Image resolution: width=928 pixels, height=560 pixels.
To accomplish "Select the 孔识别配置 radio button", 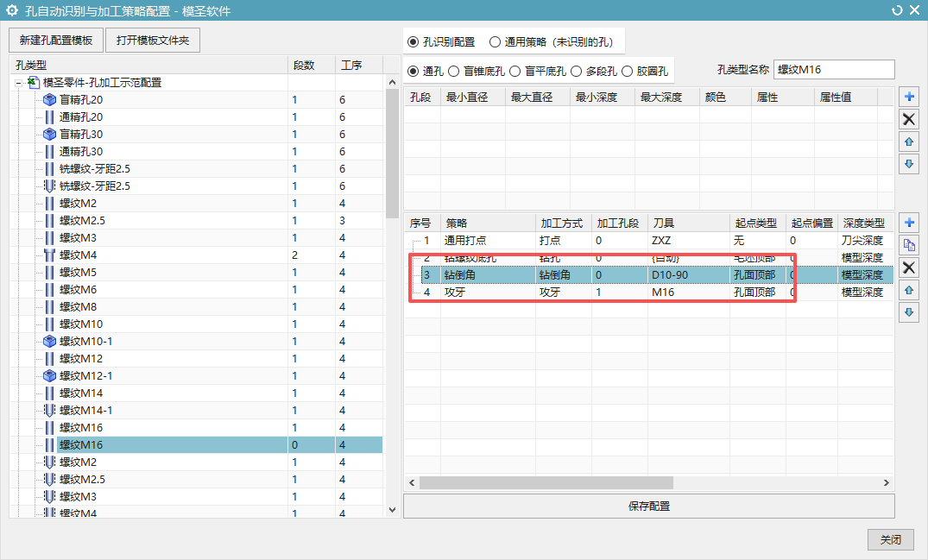I will pos(413,42).
